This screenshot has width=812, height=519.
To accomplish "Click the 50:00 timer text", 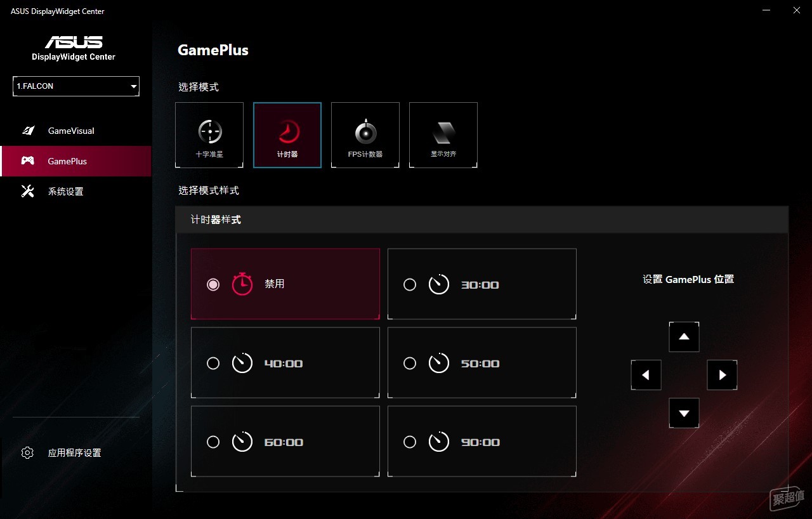I will click(x=480, y=364).
